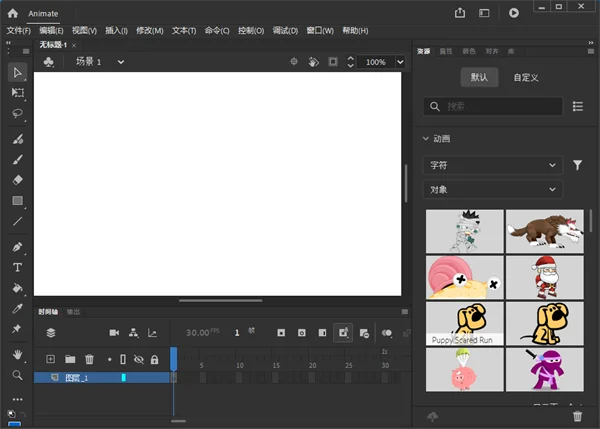
Task: Open the zoom percentage dropdown arrow
Action: pyautogui.click(x=400, y=62)
